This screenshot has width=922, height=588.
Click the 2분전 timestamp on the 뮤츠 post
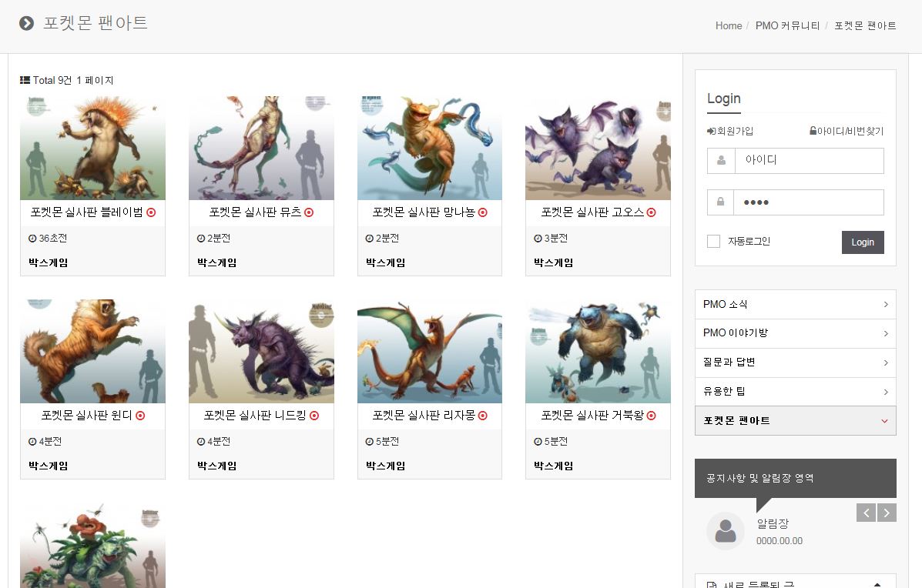coord(219,239)
